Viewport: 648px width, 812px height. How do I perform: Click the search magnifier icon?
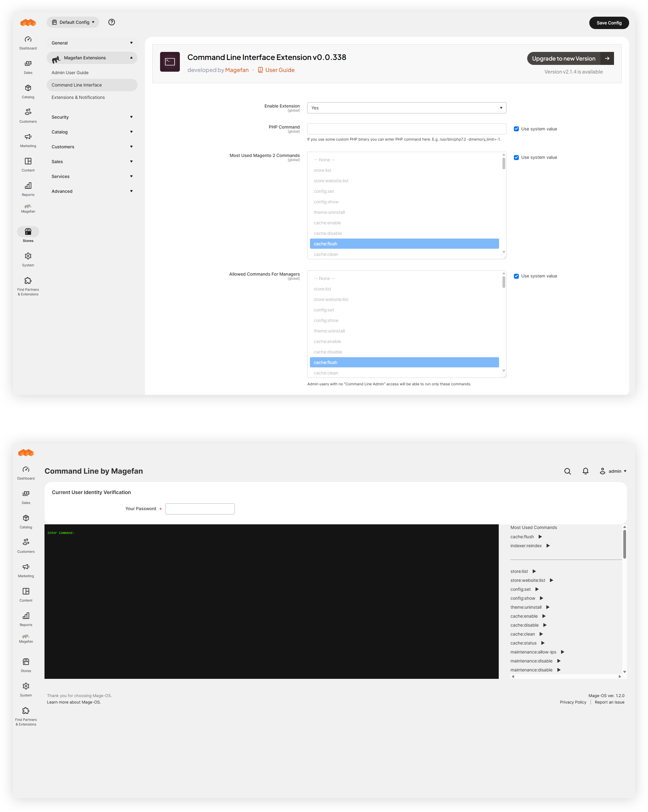[x=567, y=471]
